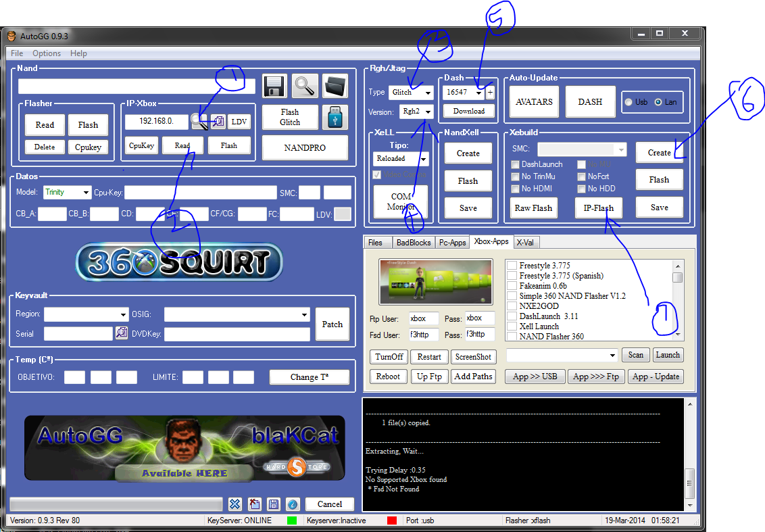765x532 pixels.
Task: Click the small purple floppy save log icon
Action: 274,504
